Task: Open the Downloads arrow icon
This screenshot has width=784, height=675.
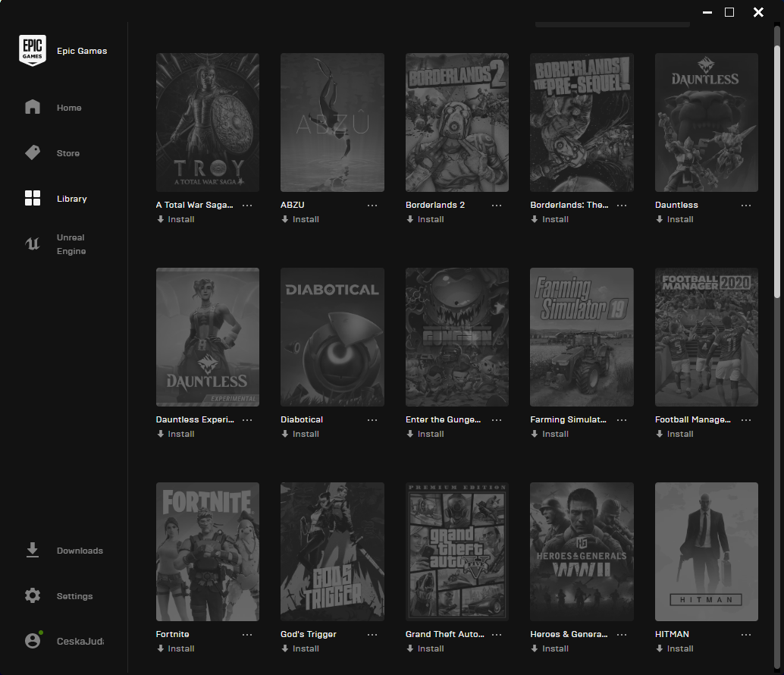Action: point(33,550)
